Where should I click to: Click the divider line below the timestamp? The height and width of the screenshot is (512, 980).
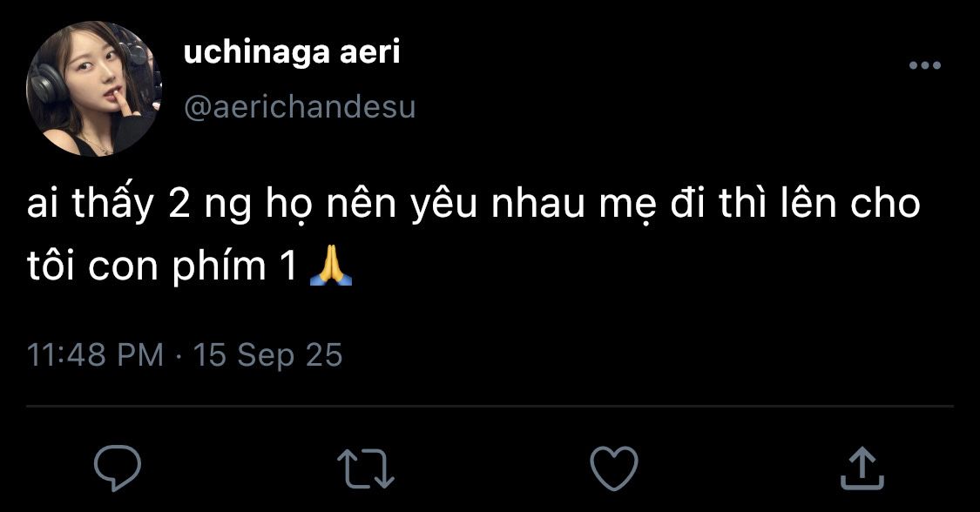click(x=490, y=406)
